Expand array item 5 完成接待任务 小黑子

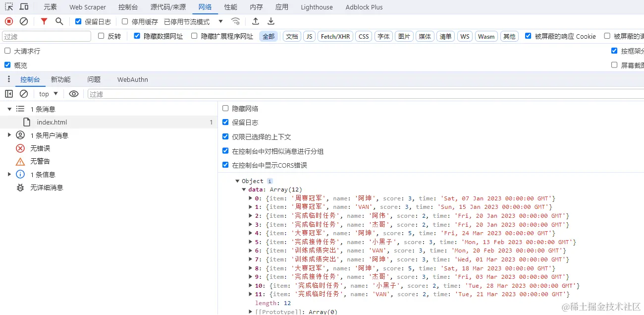point(251,242)
